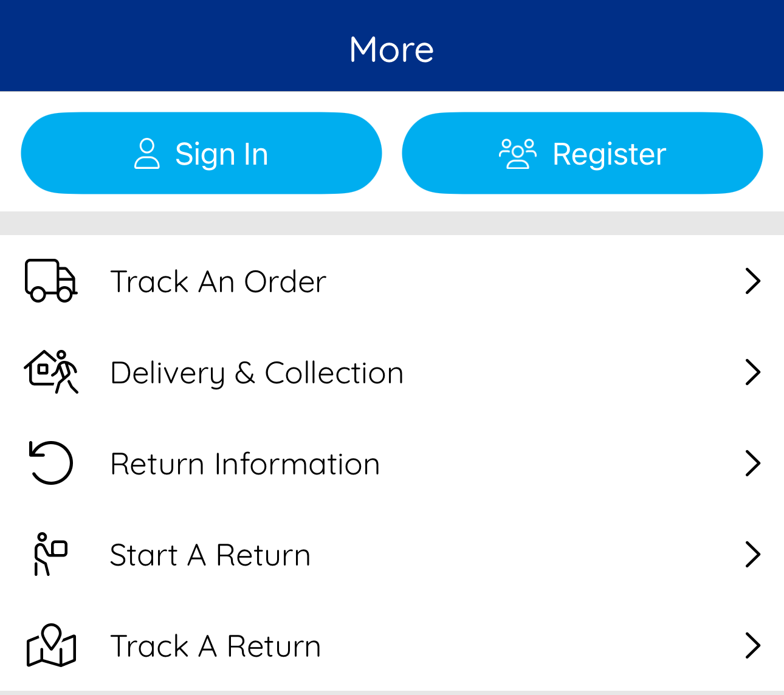
Task: Tap the More header title
Action: [392, 49]
